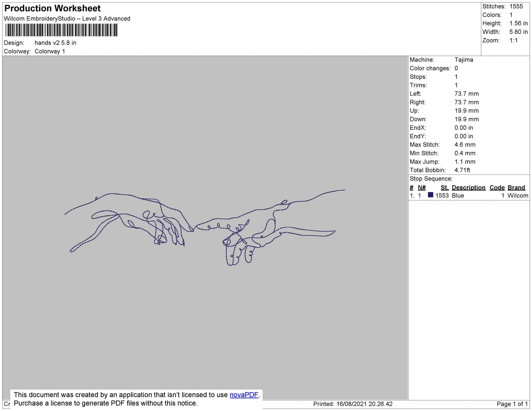532x411 pixels.
Task: Click the Trims value 1
Action: click(x=456, y=85)
